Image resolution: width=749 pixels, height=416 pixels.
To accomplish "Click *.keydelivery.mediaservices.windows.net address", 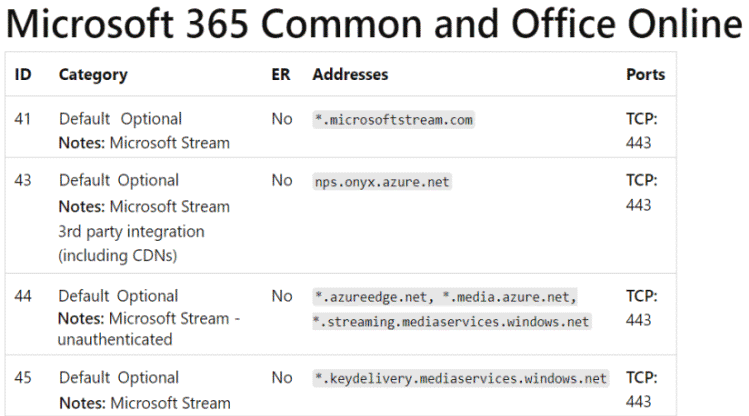I will pos(460,379).
